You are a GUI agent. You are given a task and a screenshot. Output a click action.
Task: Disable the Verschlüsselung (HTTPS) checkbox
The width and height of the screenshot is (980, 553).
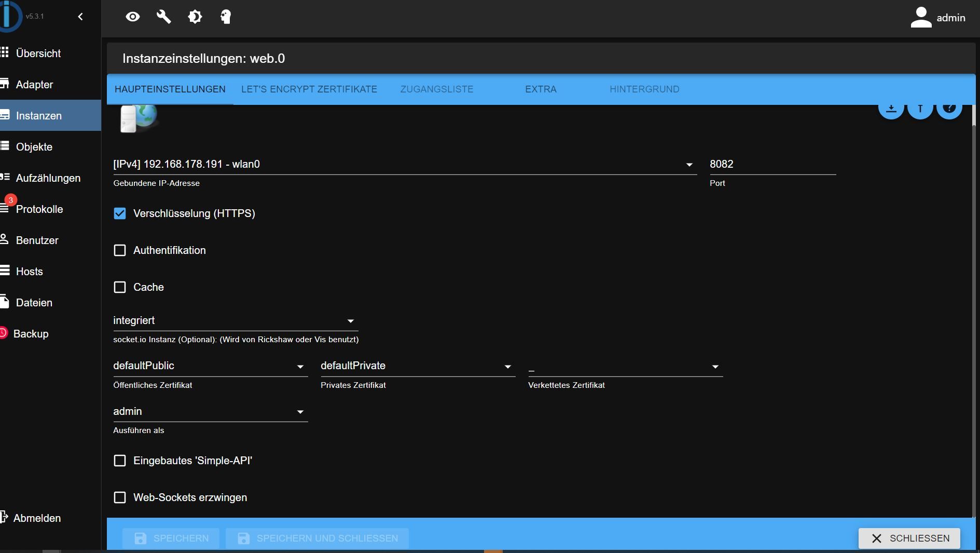(120, 213)
